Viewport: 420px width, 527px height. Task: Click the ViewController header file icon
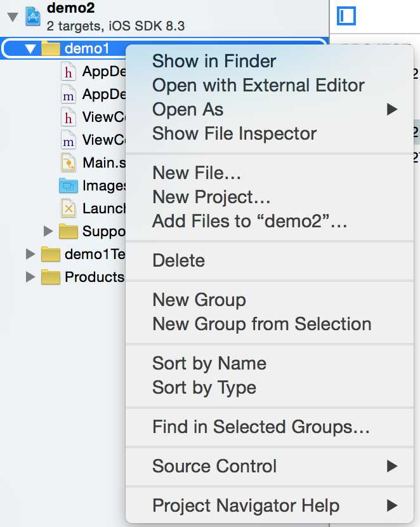pyautogui.click(x=68, y=117)
